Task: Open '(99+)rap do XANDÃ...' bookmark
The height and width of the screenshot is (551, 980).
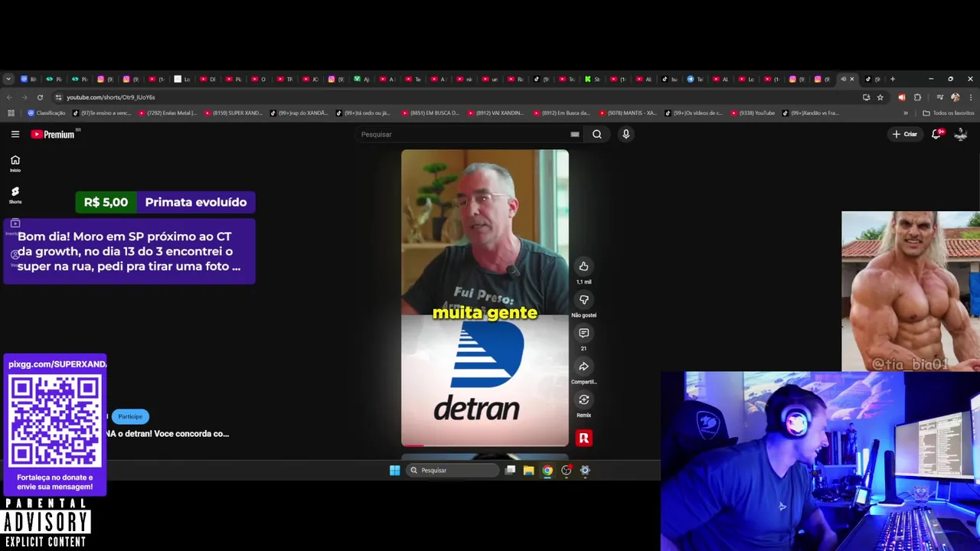Action: pos(299,113)
